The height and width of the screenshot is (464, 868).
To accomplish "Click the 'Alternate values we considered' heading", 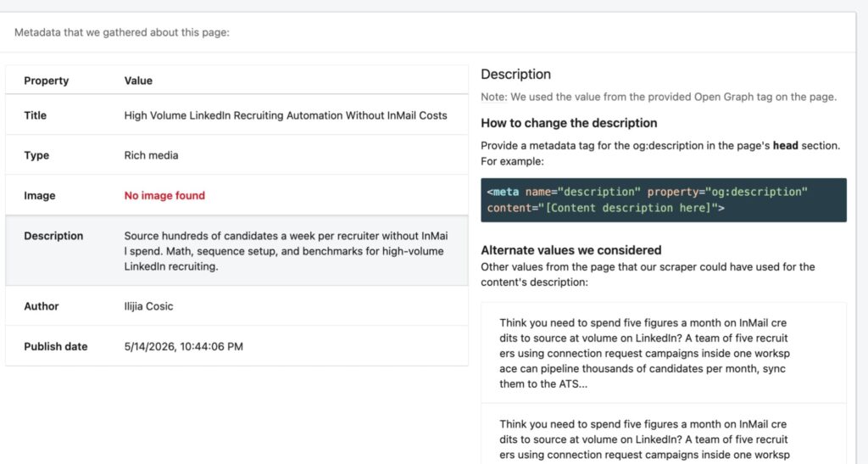I will tap(570, 249).
